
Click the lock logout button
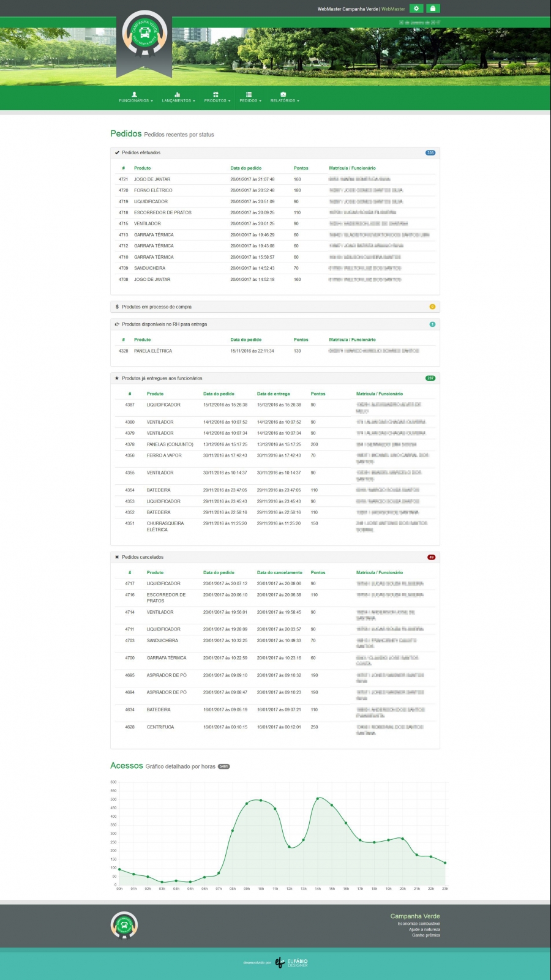tap(433, 9)
